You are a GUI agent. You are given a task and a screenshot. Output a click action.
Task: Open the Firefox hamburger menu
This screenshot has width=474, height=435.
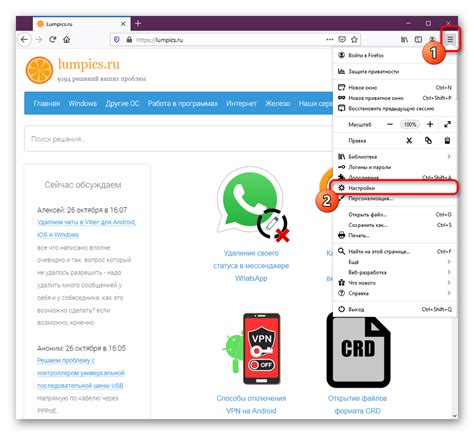coord(450,40)
